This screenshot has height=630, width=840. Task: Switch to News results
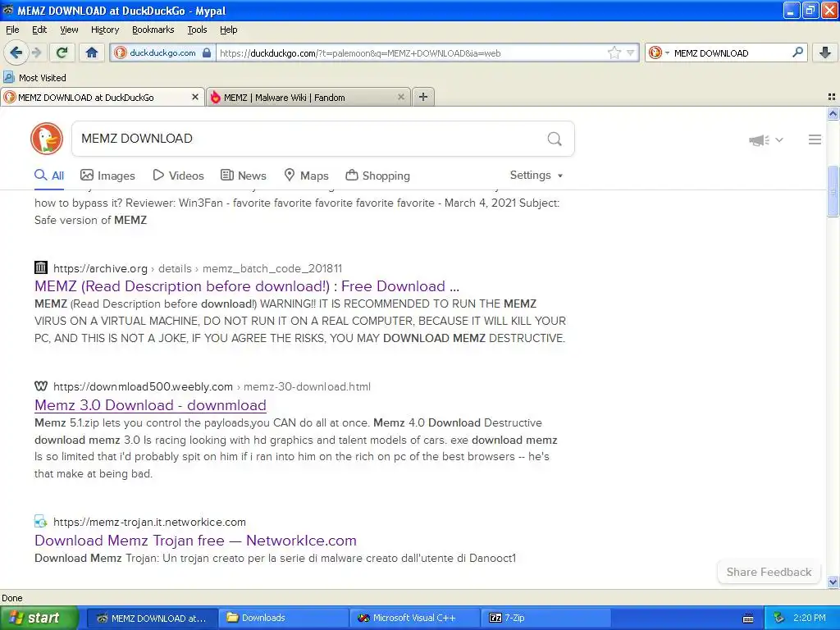point(244,176)
